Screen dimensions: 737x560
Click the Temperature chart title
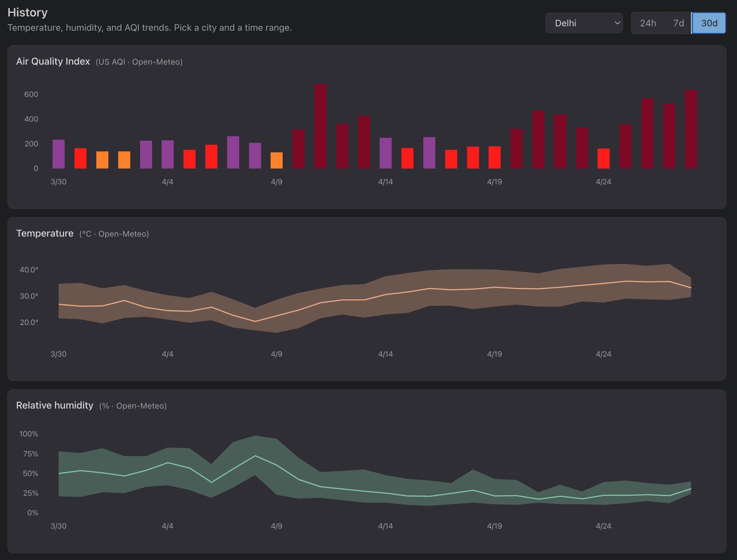click(x=45, y=233)
